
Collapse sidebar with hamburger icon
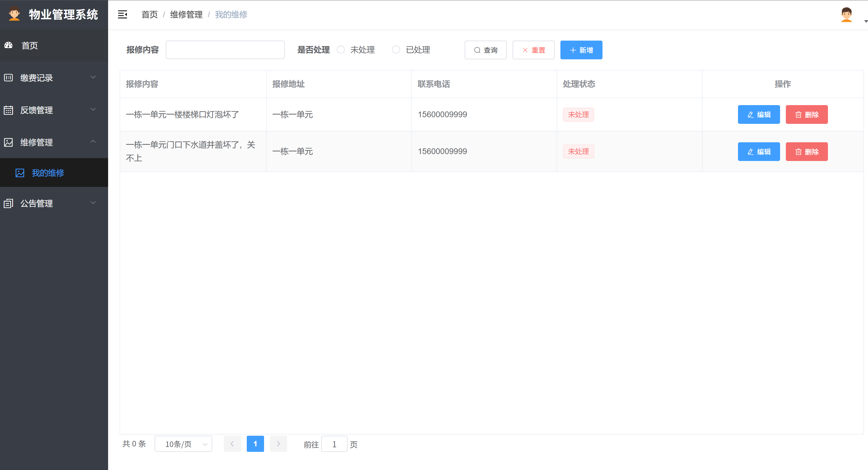coord(122,14)
